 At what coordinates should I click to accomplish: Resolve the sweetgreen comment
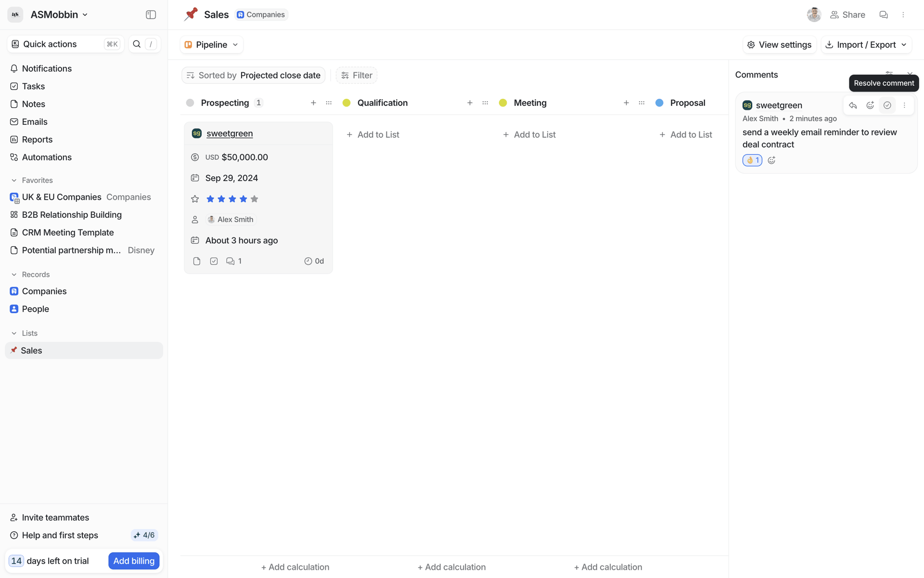(x=887, y=105)
